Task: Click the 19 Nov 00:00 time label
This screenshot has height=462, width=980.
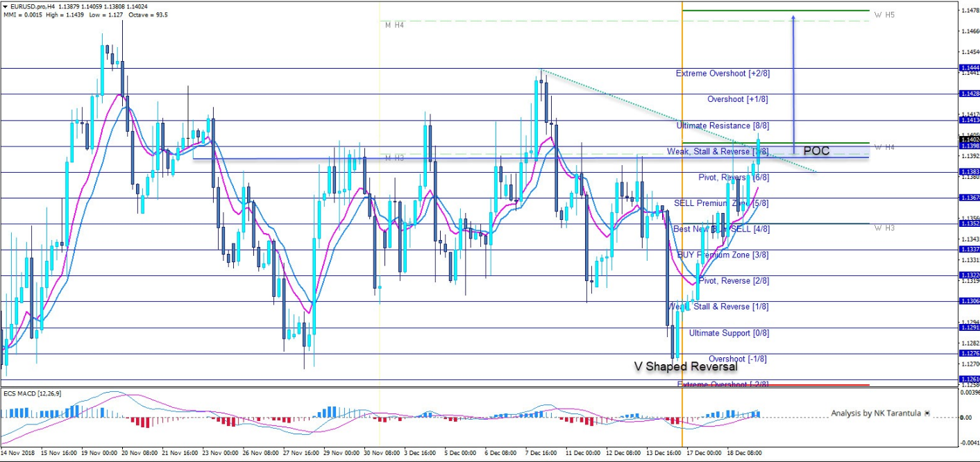Action: click(99, 452)
